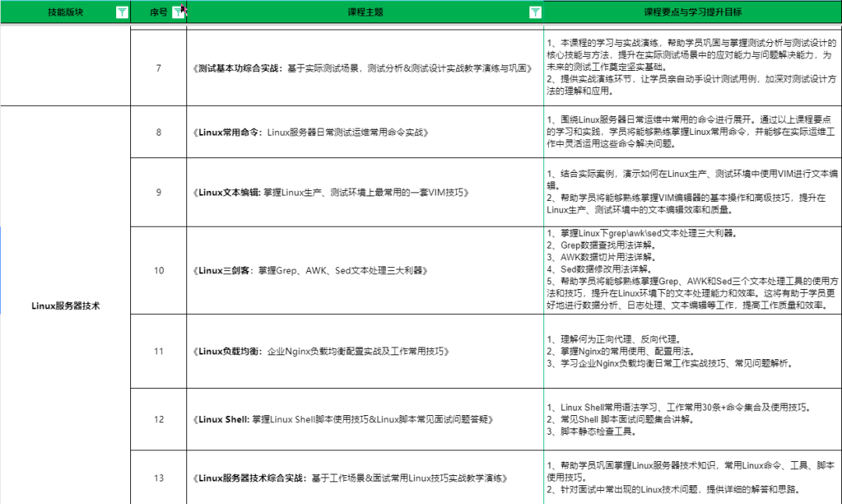Select serial number cell 9

click(159, 192)
